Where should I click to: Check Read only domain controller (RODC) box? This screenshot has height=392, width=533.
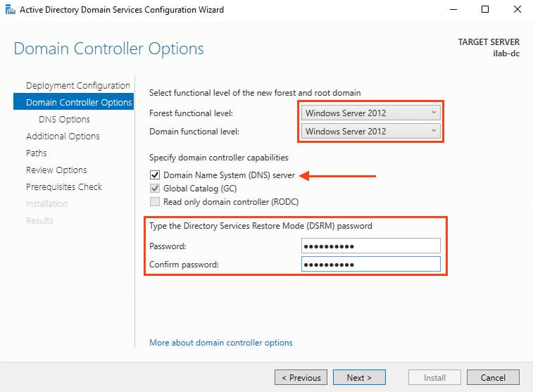(x=155, y=202)
